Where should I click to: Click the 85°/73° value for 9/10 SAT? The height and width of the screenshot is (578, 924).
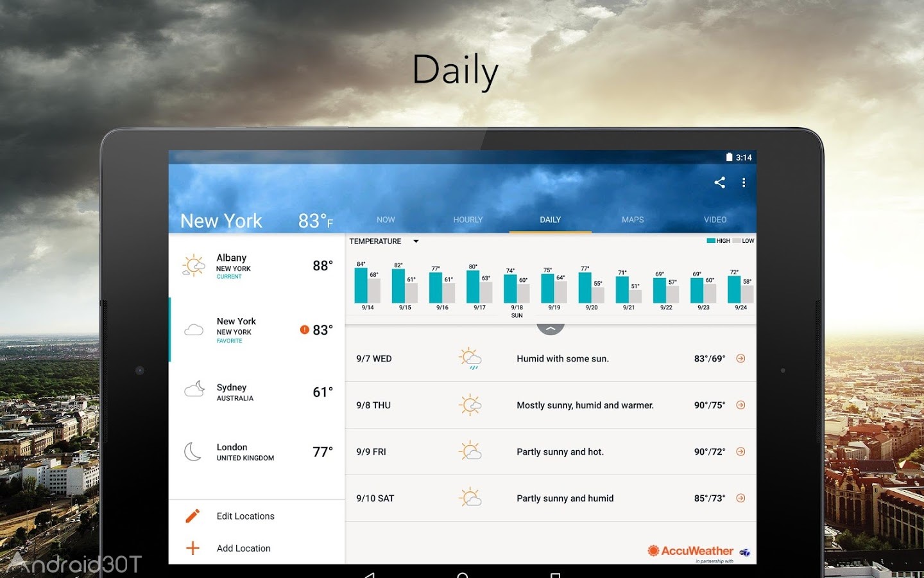[710, 498]
